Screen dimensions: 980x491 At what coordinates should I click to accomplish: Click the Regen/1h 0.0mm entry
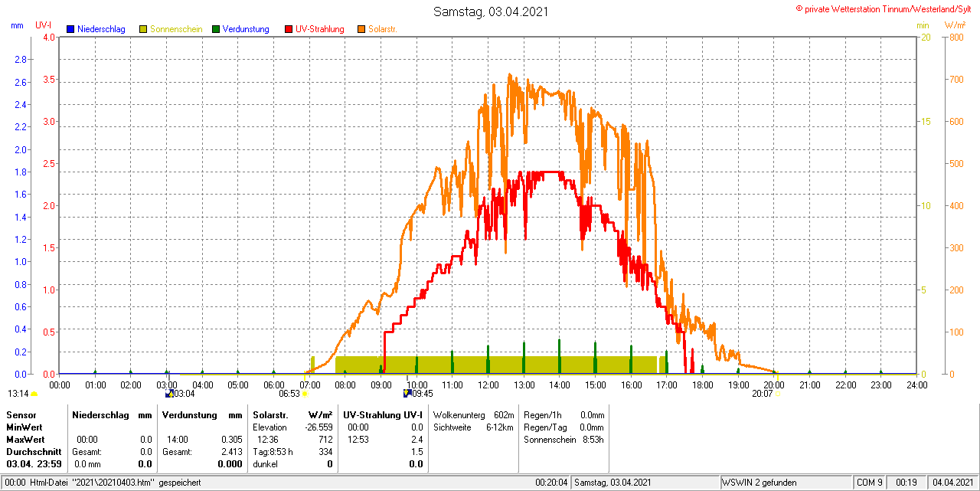[x=563, y=414]
